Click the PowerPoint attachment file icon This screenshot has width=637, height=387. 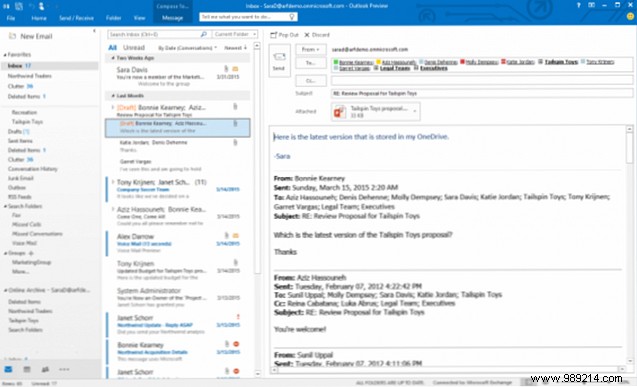(340, 111)
